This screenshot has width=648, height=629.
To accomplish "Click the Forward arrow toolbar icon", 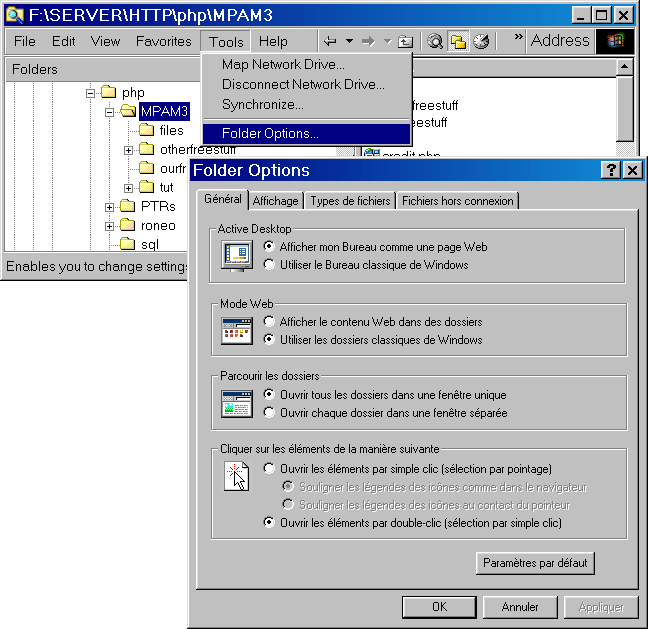I will [x=368, y=41].
